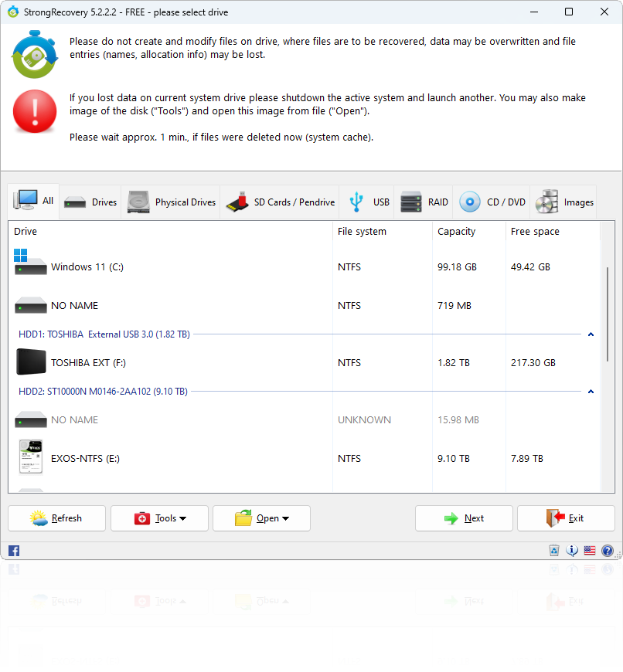Minimize the StrongRecovery window
The height and width of the screenshot is (672, 623).
tap(534, 12)
